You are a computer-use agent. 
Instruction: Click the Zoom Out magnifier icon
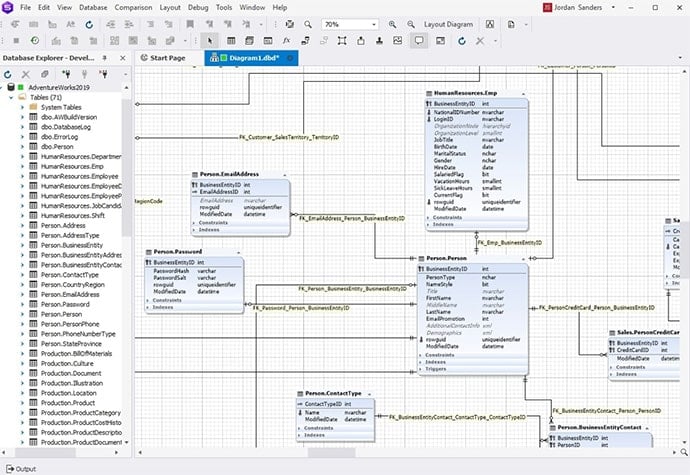click(411, 24)
